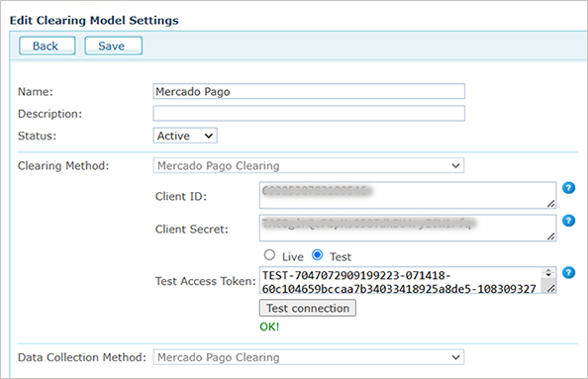Select the Live mode radio button
Viewport: 588px width, 379px height.
[x=269, y=255]
